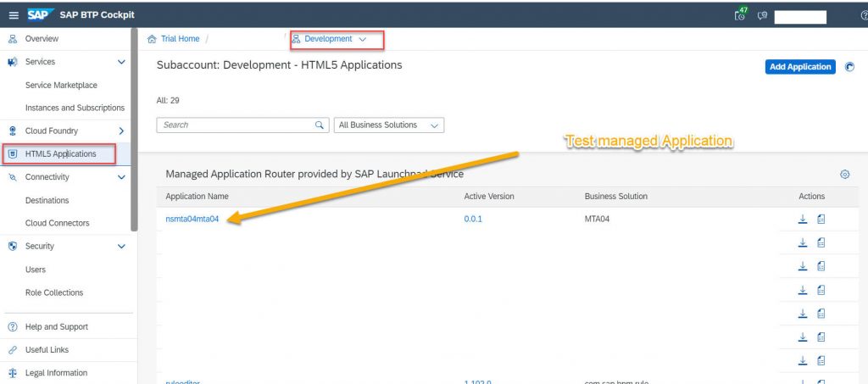Image resolution: width=868 pixels, height=384 pixels.
Task: Open the Development breadcrumb dropdown arrow
Action: point(363,39)
